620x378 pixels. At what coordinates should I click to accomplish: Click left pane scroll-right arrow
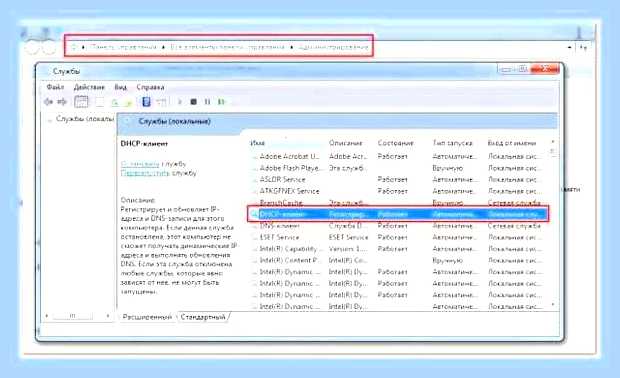(108, 316)
